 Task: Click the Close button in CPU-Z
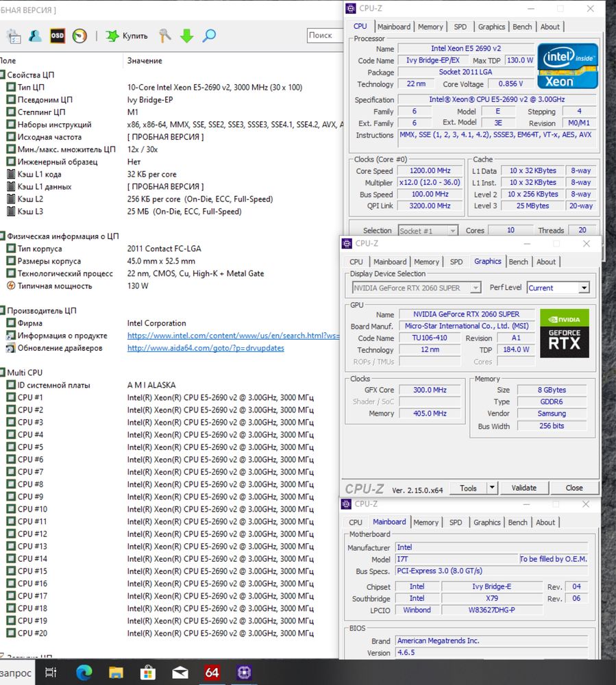click(x=574, y=488)
